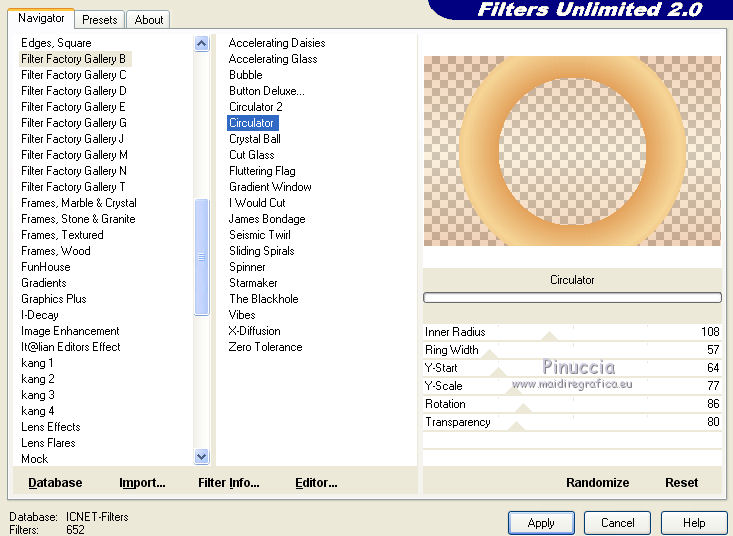The image size is (733, 536).
Task: Select Frames, Textured category
Action: click(x=62, y=235)
